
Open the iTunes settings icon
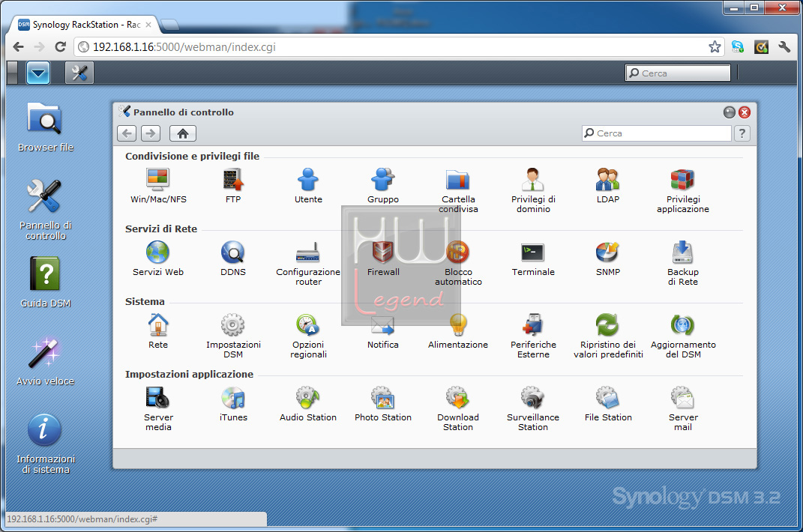(233, 403)
